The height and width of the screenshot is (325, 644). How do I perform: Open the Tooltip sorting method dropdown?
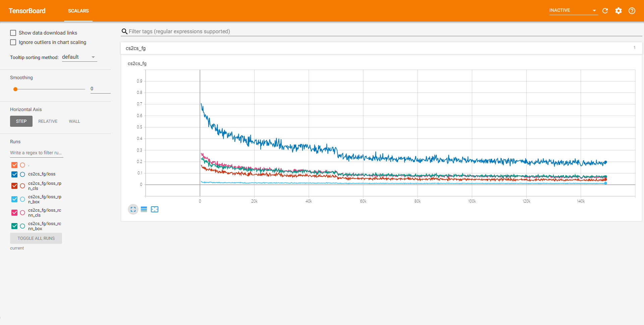(79, 57)
